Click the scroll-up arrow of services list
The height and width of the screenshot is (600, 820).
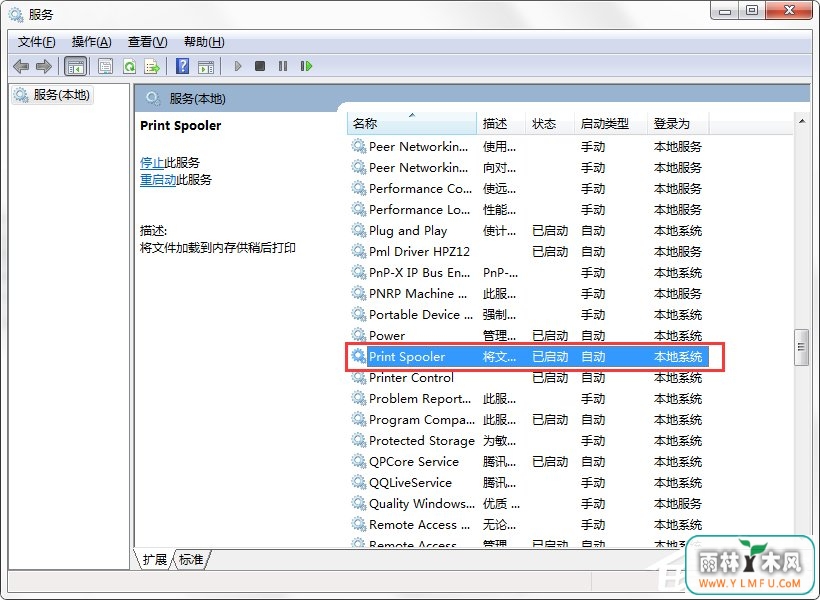(x=801, y=121)
